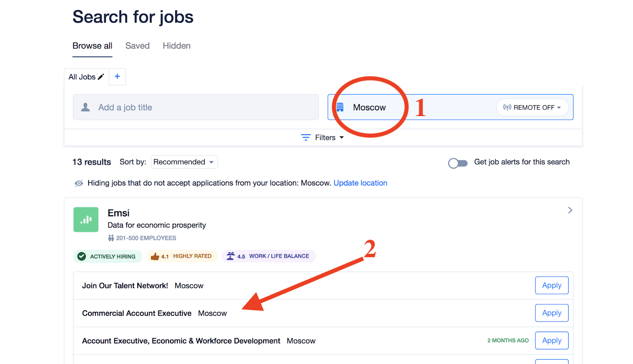The image size is (633, 364).
Task: Click the pencil edit icon beside All Jobs
Action: coord(101,77)
